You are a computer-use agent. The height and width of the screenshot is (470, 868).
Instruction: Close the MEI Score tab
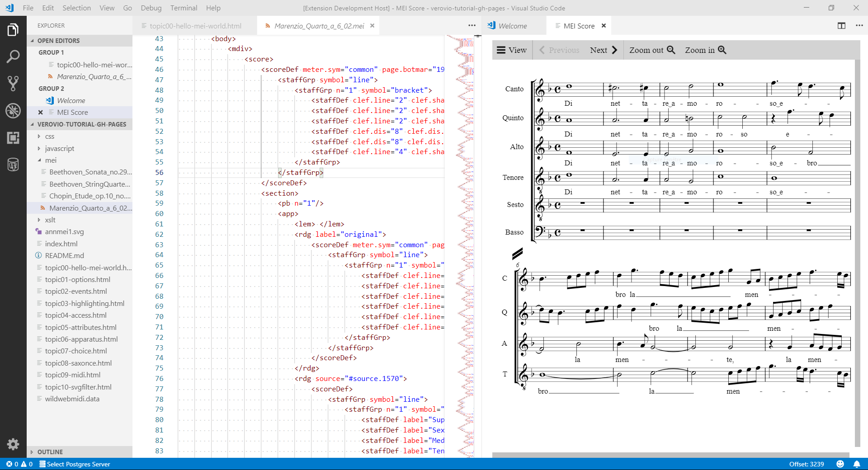pyautogui.click(x=604, y=26)
